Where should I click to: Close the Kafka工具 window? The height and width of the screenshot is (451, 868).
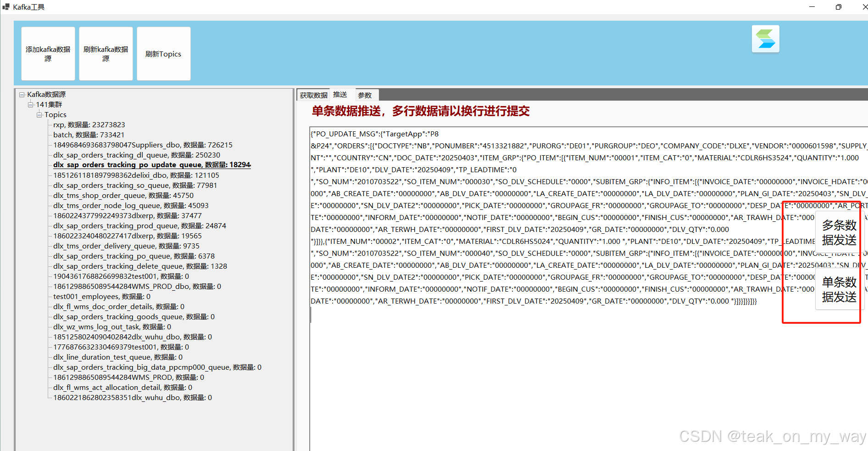point(864,7)
